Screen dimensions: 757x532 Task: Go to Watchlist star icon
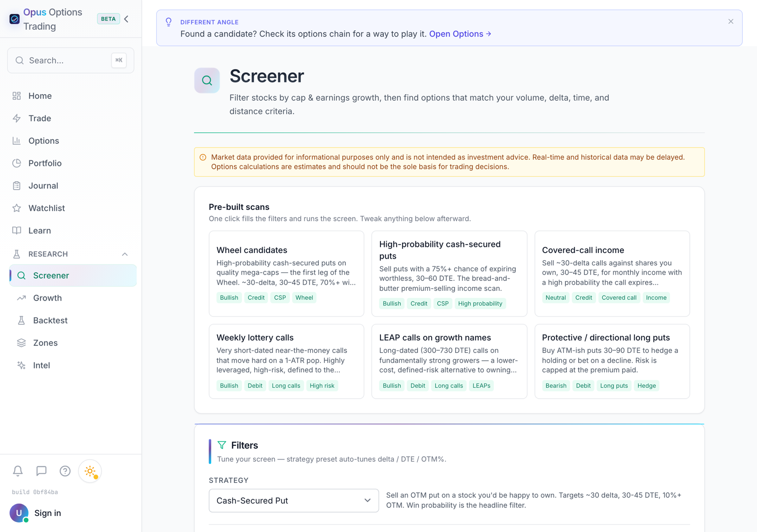click(17, 208)
